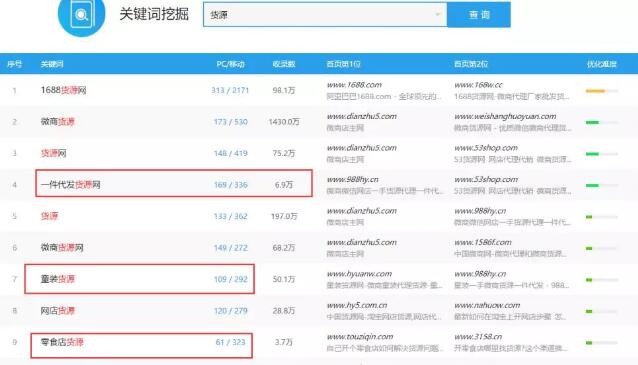Screen dimensions: 638x365
Task: Open www.988hy.cn in 一件代发货源网 row
Action: click(x=352, y=179)
